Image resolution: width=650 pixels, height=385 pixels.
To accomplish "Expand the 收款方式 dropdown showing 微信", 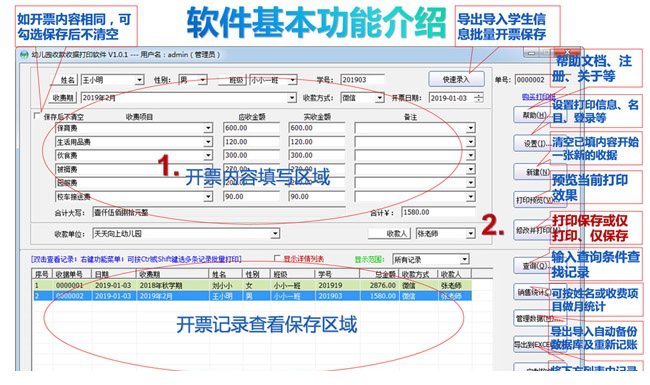I will 379,98.
